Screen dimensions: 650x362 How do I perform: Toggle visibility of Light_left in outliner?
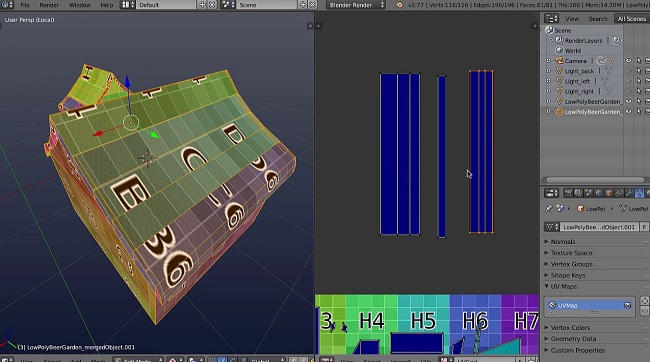[x=628, y=81]
